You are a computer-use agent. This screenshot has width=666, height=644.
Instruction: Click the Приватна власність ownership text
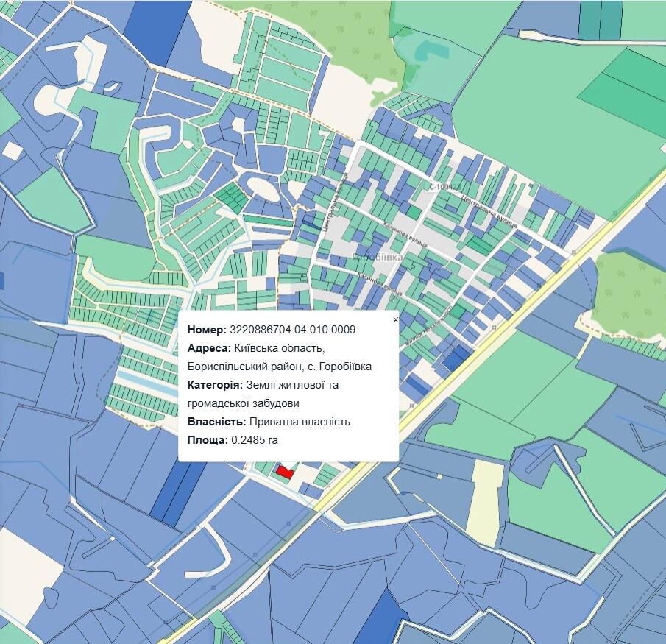pos(300,422)
